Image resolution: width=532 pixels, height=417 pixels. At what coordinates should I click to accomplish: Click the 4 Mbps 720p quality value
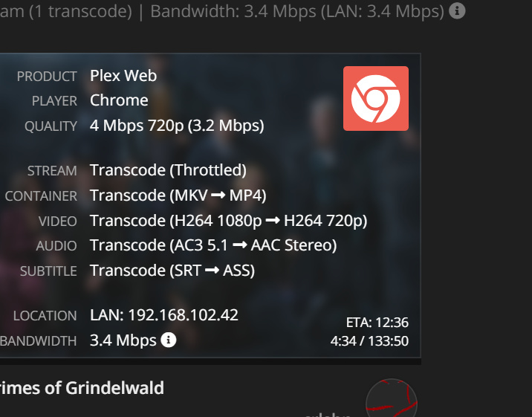click(177, 126)
